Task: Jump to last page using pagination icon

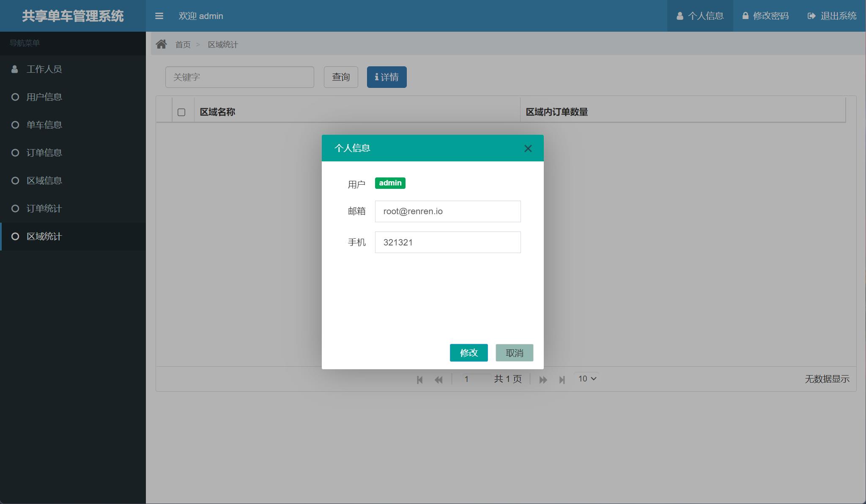Action: (562, 379)
